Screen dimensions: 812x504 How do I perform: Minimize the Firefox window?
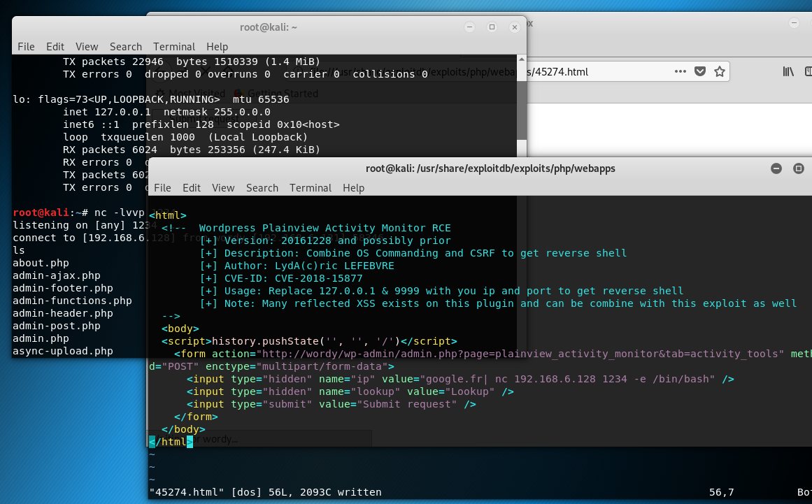tap(794, 22)
